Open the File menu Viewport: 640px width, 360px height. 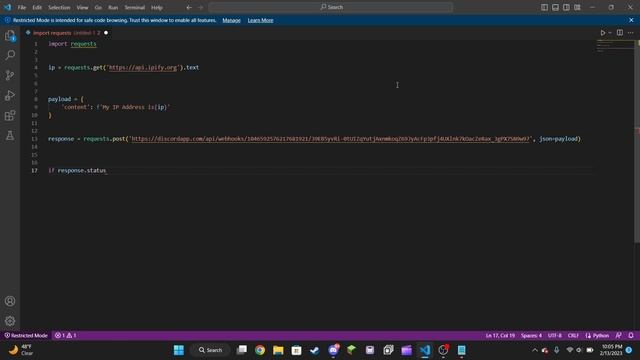click(22, 7)
